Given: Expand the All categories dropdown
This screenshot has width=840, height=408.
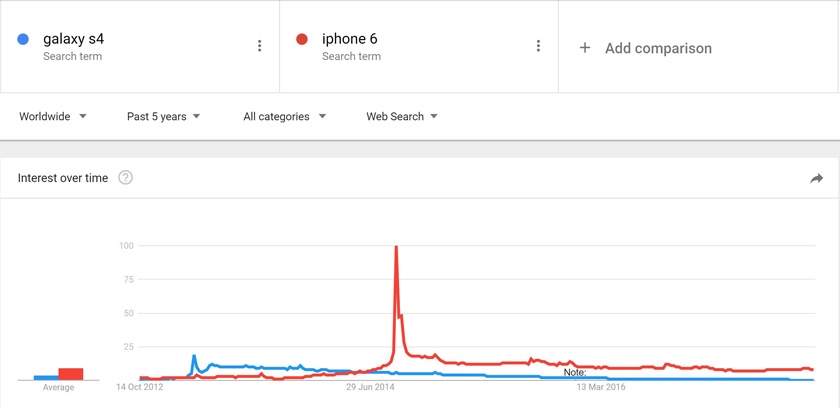Looking at the screenshot, I should click(x=285, y=117).
